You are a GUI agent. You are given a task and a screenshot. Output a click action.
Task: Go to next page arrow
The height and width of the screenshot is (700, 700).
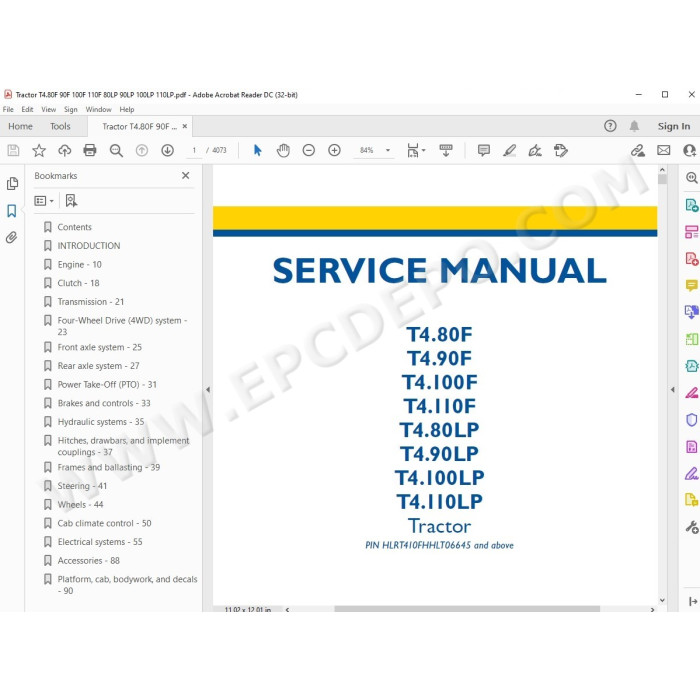[x=167, y=150]
